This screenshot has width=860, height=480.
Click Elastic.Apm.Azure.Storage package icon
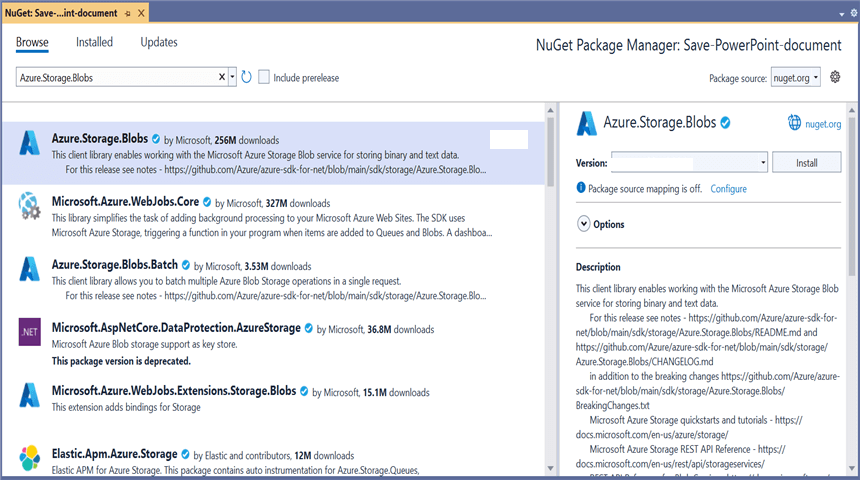pyautogui.click(x=30, y=458)
